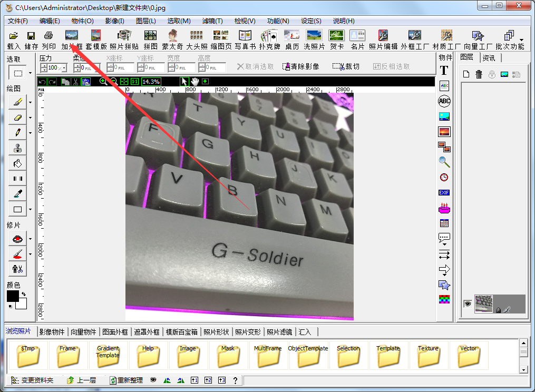The height and width of the screenshot is (392, 535).
Task: Open the 扑克牌 playing card tool
Action: (269, 40)
